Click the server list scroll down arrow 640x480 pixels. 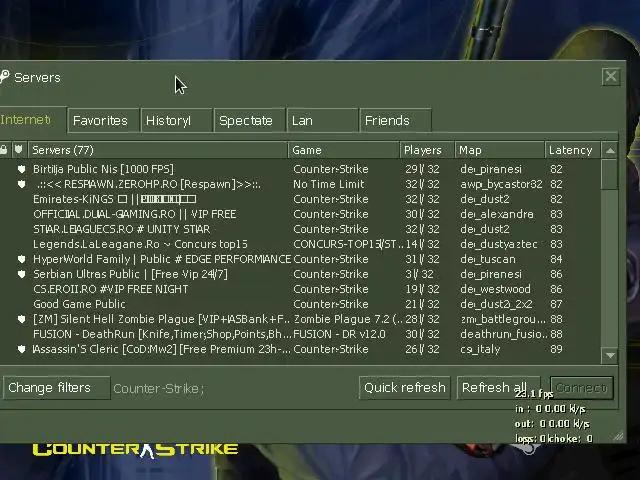[610, 355]
